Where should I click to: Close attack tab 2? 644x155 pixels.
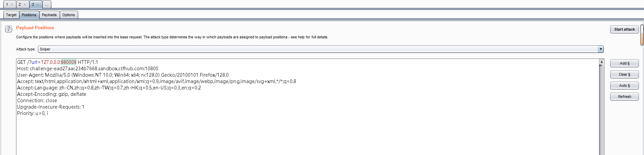[x=24, y=5]
